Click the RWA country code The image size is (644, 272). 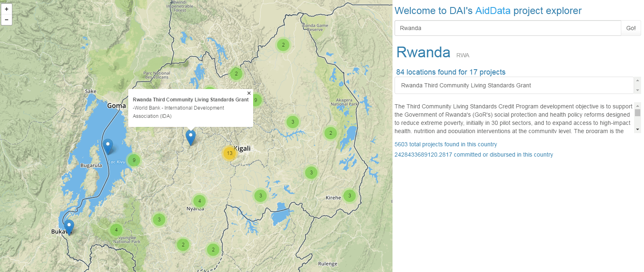click(x=463, y=55)
